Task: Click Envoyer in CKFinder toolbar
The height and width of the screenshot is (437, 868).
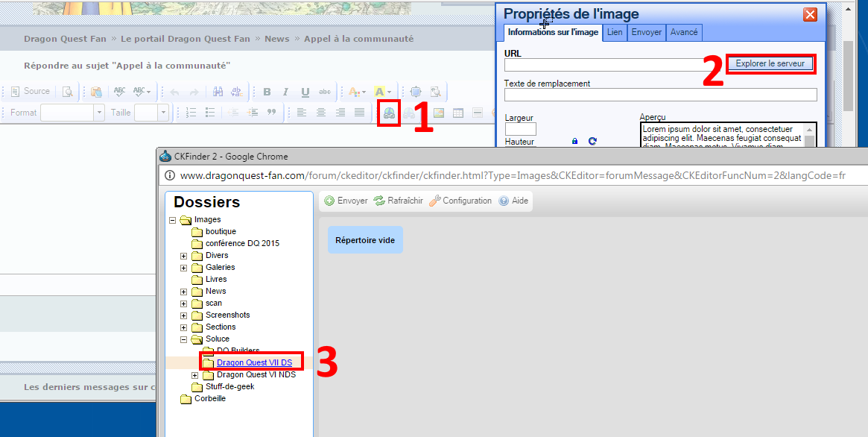Action: coord(346,201)
